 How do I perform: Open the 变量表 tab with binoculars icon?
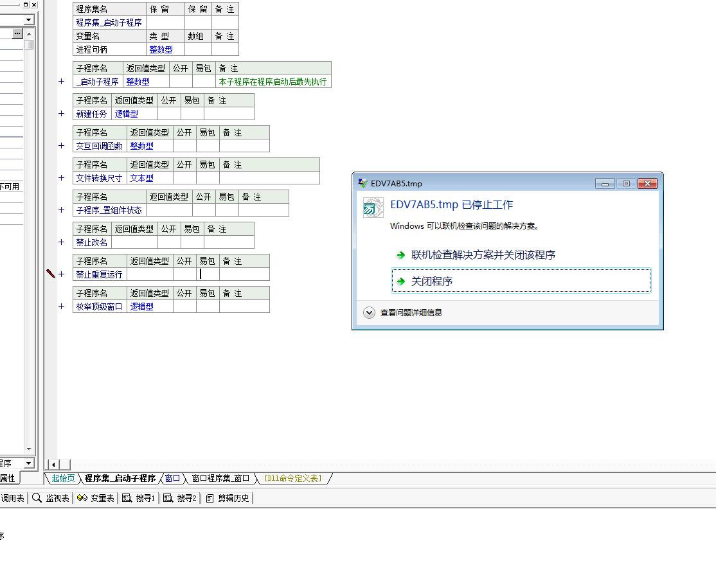(95, 498)
